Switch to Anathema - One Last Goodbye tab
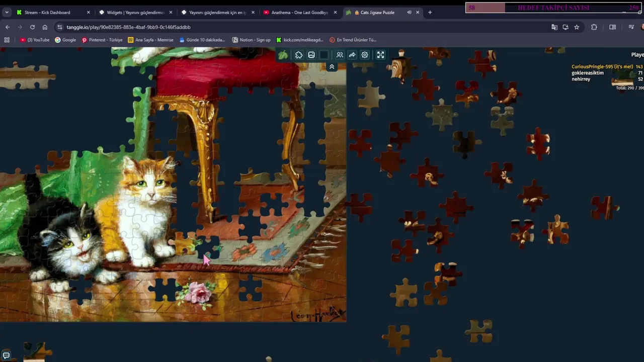Screen dimensions: 644x362 tap(300, 12)
